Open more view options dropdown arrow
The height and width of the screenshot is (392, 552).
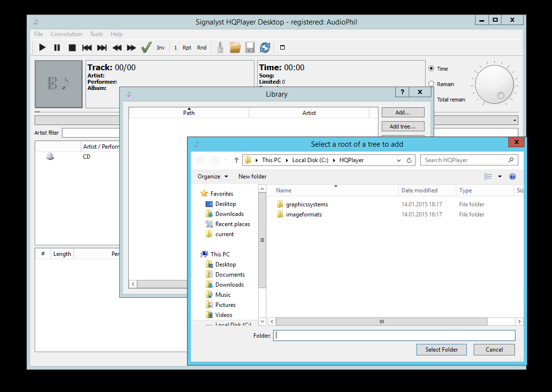(500, 177)
